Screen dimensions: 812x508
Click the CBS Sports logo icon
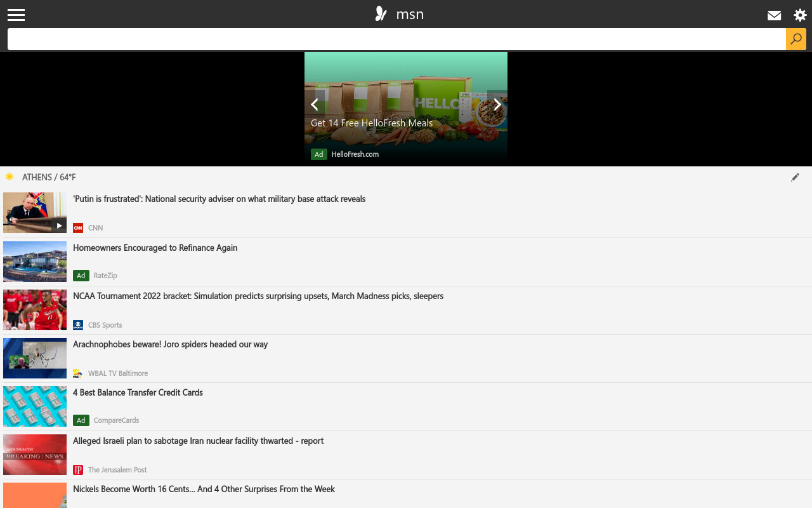(x=78, y=325)
